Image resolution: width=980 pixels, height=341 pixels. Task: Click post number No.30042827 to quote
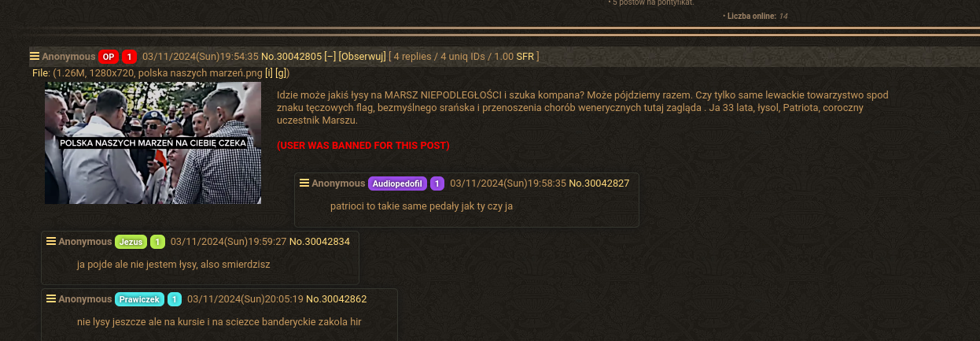click(599, 183)
